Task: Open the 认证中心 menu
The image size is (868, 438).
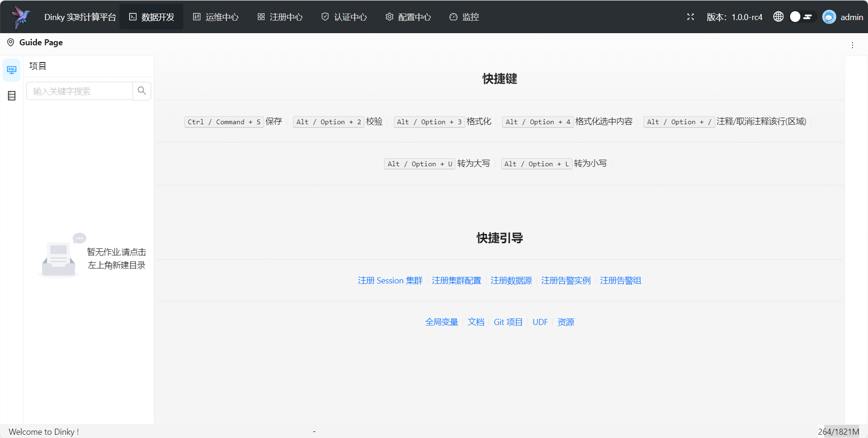Action: pyautogui.click(x=344, y=17)
